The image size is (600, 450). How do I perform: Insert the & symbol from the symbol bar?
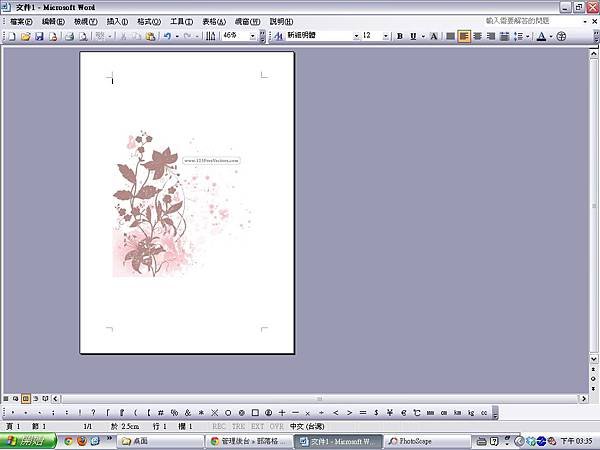(188, 412)
